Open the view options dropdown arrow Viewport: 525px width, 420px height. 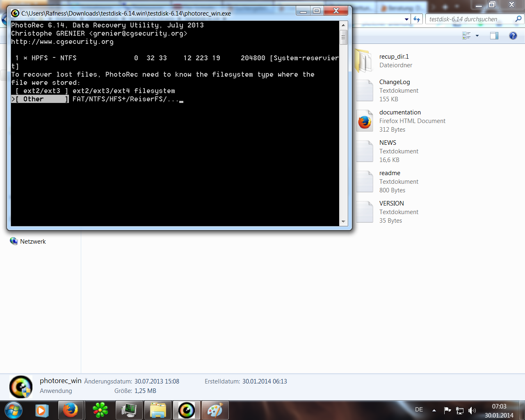click(x=477, y=36)
